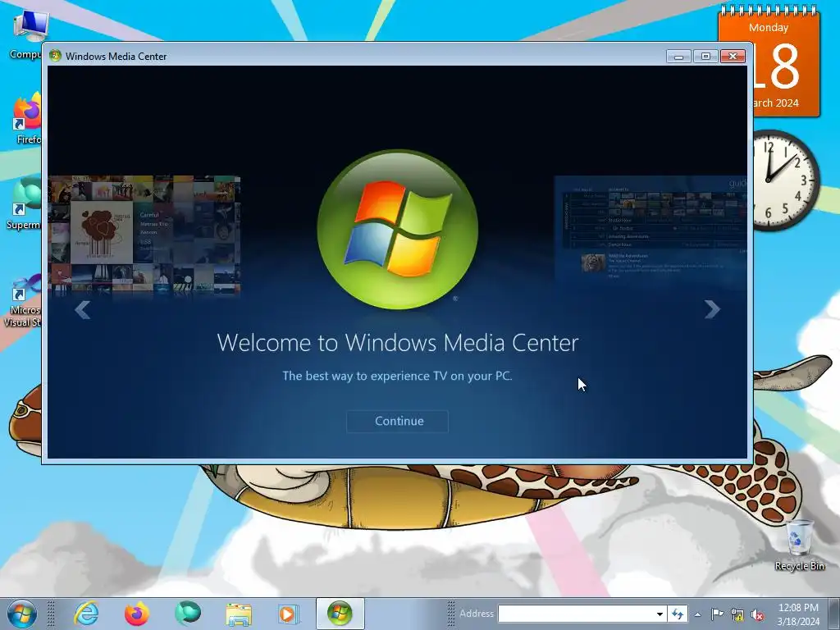Open the network status tray icon
Image resolution: width=840 pixels, height=630 pixels.
click(737, 614)
